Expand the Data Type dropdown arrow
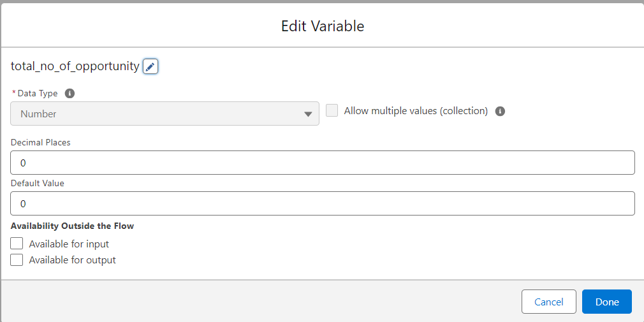Viewport: 644px width, 322px height. (309, 114)
